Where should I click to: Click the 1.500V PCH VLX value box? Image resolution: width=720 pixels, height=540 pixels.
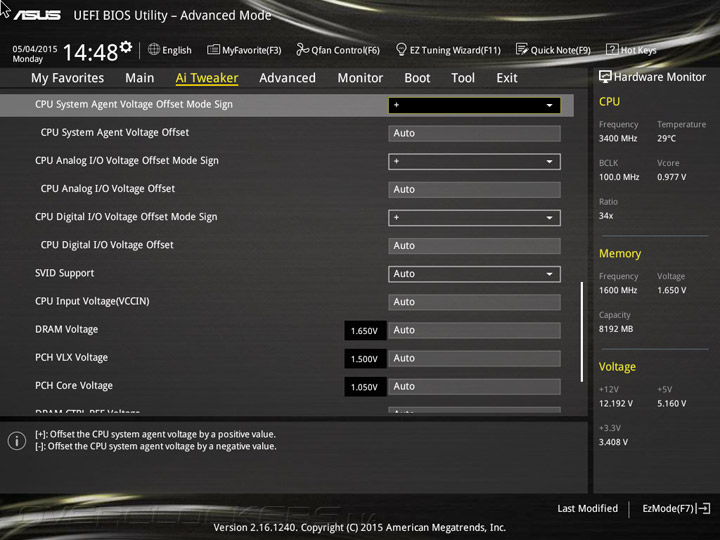coord(365,359)
